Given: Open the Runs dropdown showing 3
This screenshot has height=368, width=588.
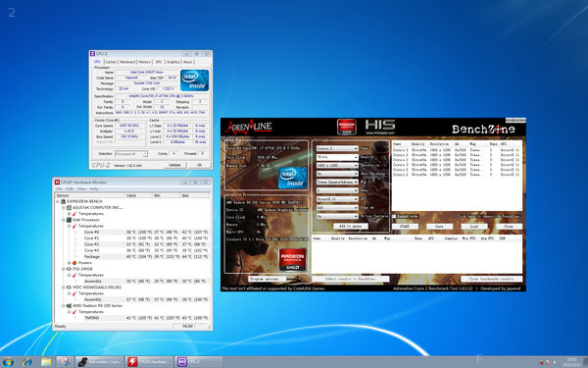Looking at the screenshot, I should click(x=337, y=190).
